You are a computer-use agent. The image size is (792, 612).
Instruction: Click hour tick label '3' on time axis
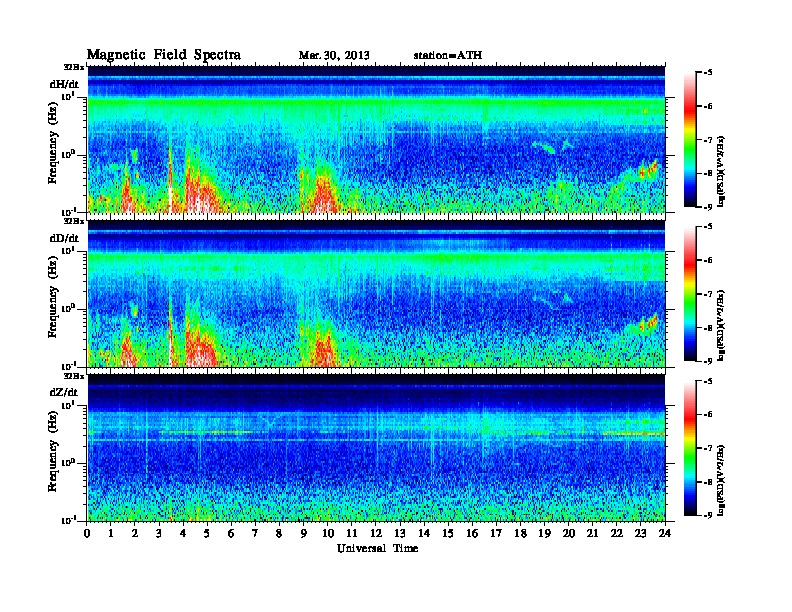159,533
